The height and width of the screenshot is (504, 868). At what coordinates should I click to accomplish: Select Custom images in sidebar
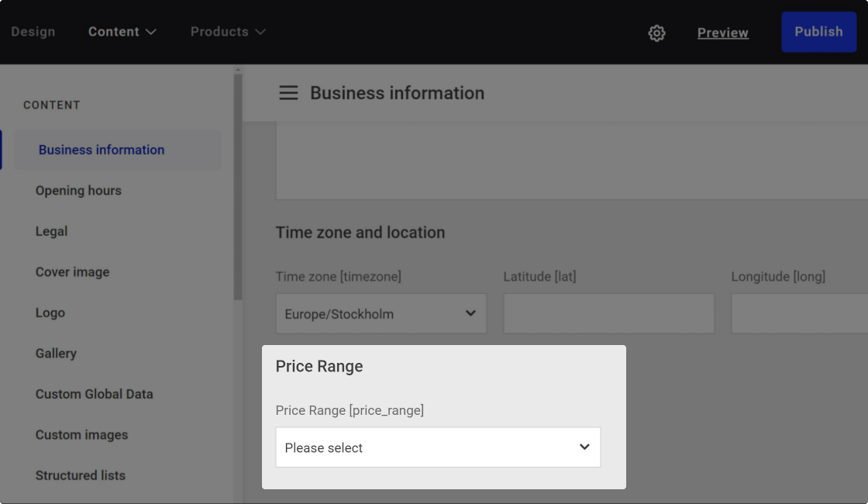[81, 435]
